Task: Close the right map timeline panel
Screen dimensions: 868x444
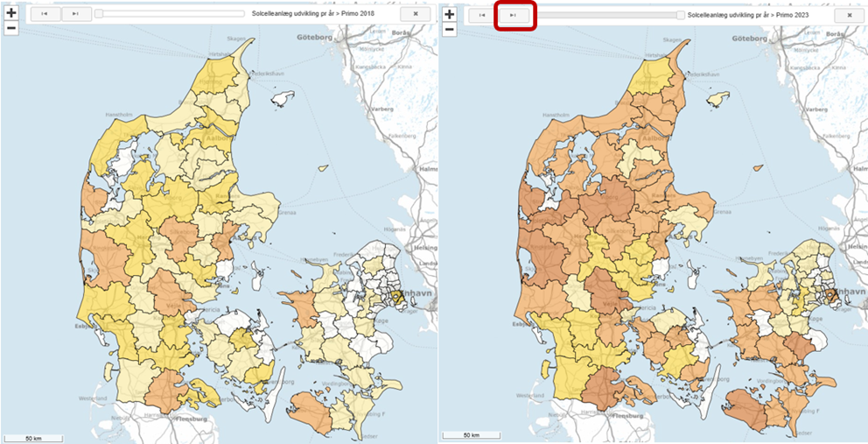Action: coord(850,15)
